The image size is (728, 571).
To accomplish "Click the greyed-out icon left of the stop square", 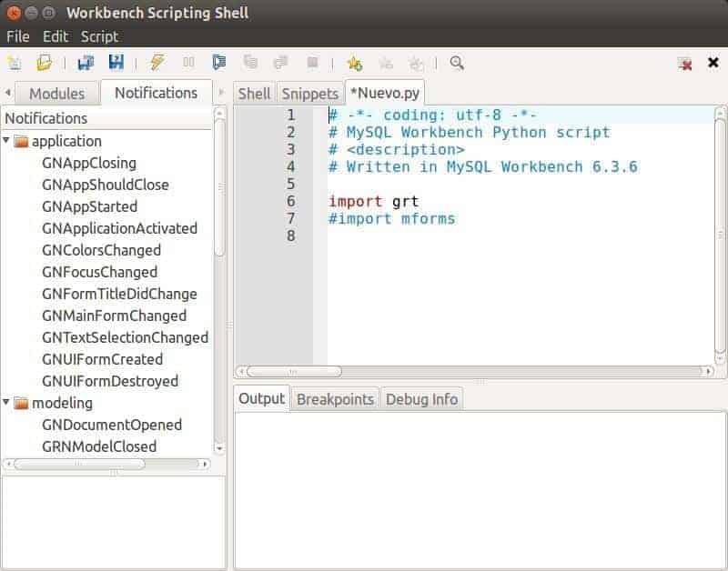I will click(x=281, y=62).
